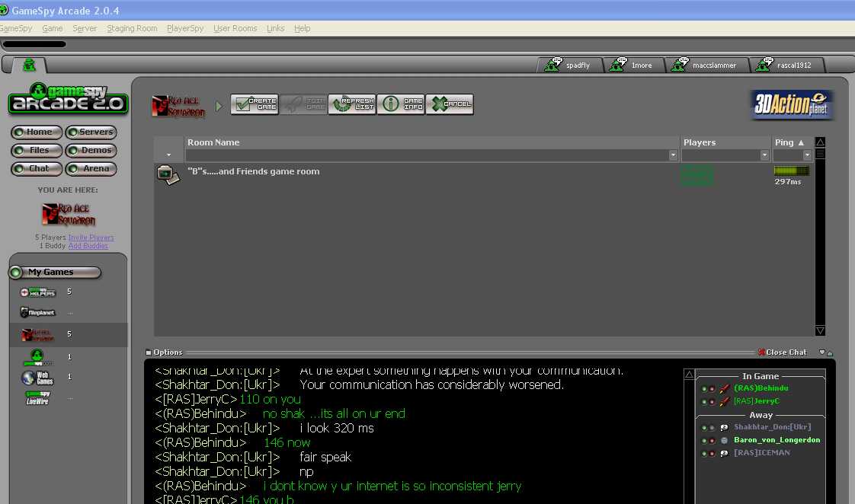Toggle green dot for [RAS]ICEMAN

[x=704, y=453]
